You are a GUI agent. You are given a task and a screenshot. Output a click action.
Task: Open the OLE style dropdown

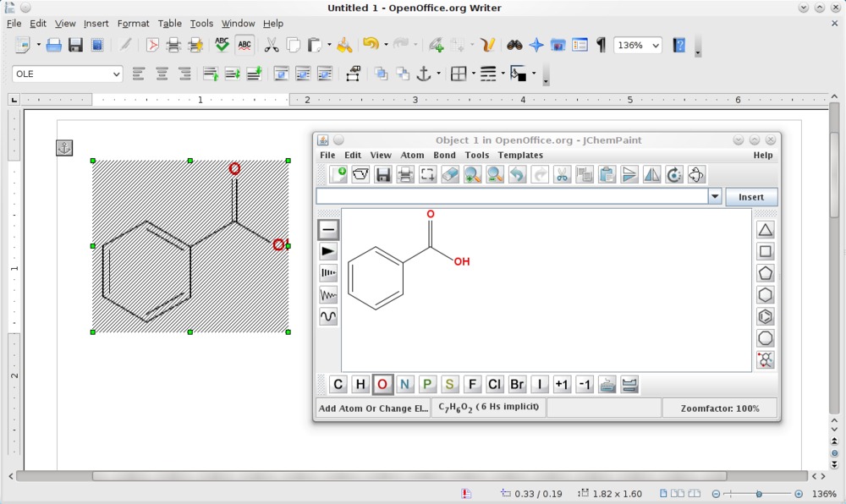116,74
